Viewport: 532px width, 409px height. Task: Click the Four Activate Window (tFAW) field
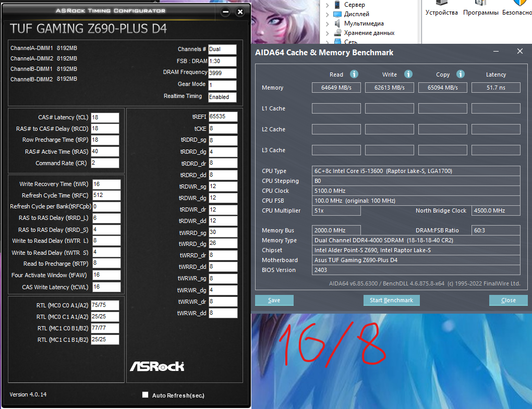(x=106, y=275)
